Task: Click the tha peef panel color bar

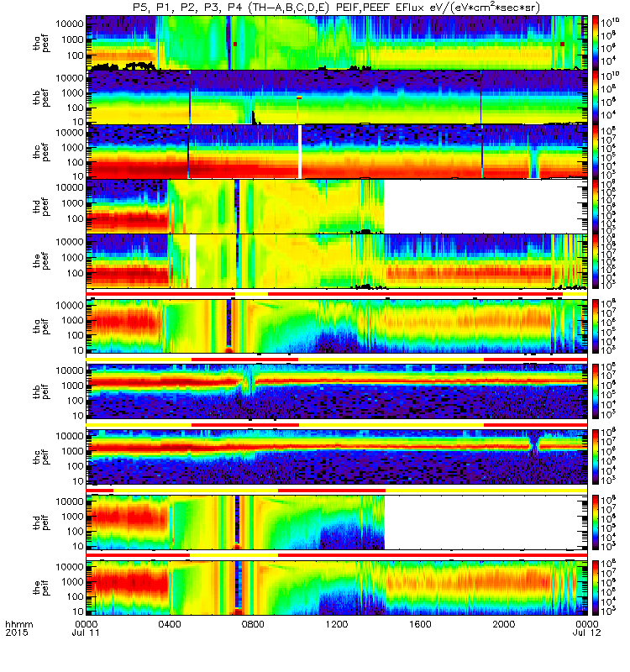Action: coord(596,43)
